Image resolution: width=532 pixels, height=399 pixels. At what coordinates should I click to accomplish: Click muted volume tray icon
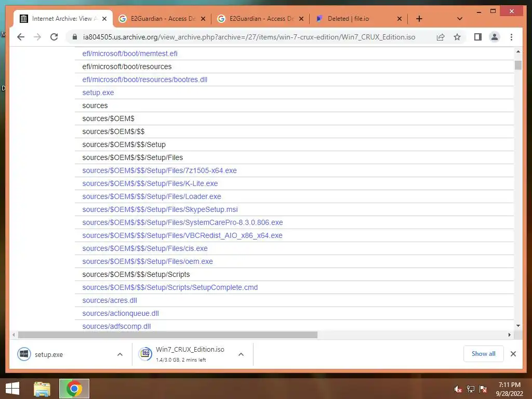click(458, 389)
